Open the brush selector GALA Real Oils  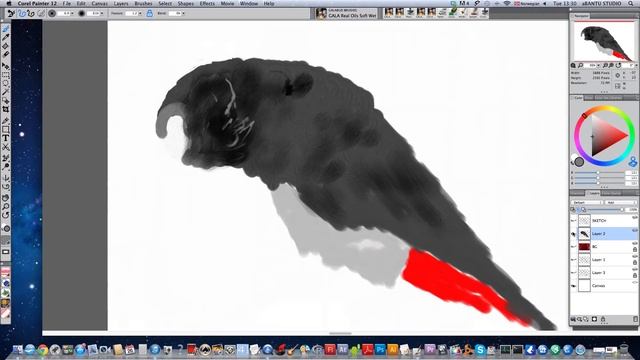[346, 13]
